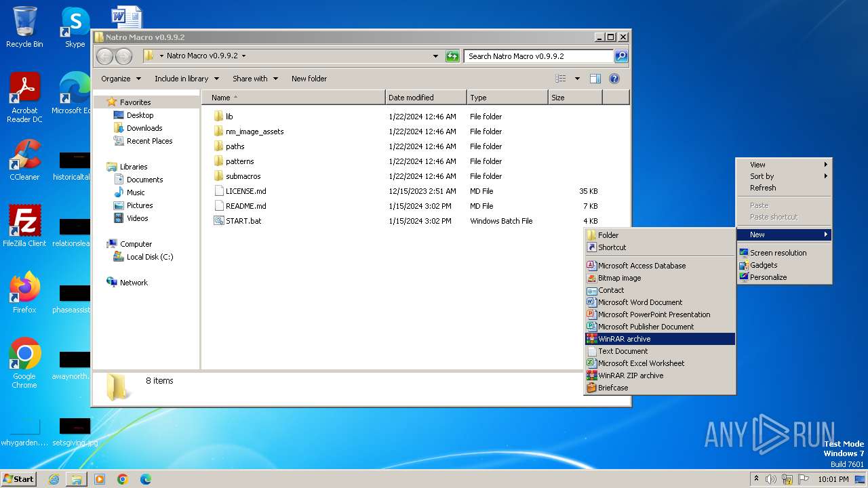
Task: Select the LICENSE.md file icon
Action: click(218, 191)
